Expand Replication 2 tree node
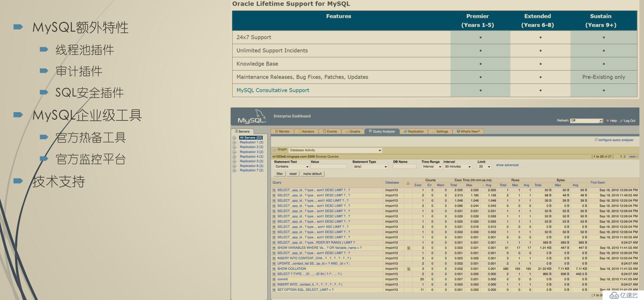This screenshot has width=644, height=300. [235, 147]
